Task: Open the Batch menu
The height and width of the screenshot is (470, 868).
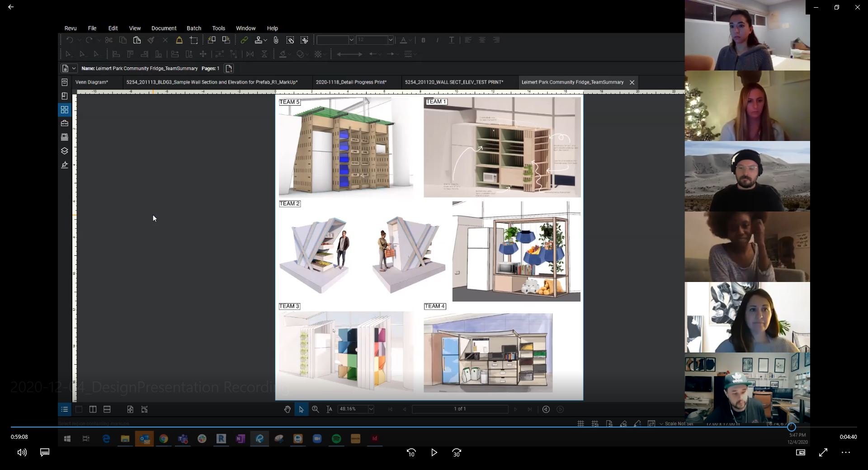Action: (x=194, y=28)
